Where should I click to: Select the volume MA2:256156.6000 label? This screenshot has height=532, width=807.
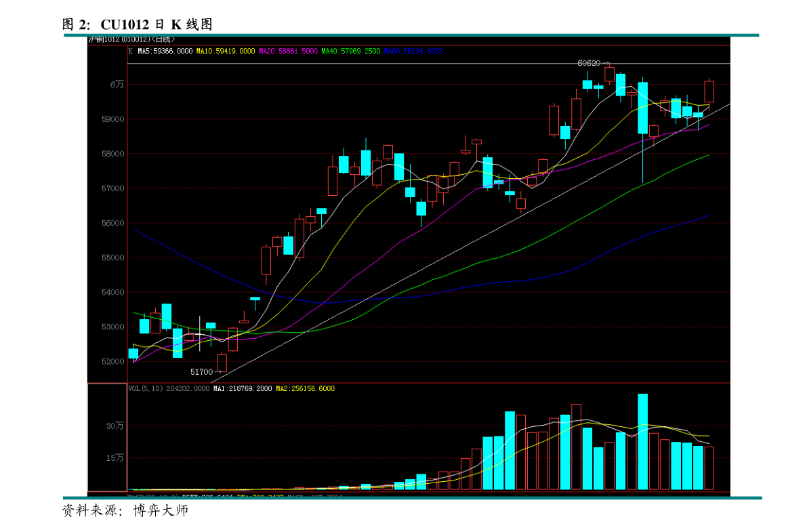pyautogui.click(x=305, y=388)
